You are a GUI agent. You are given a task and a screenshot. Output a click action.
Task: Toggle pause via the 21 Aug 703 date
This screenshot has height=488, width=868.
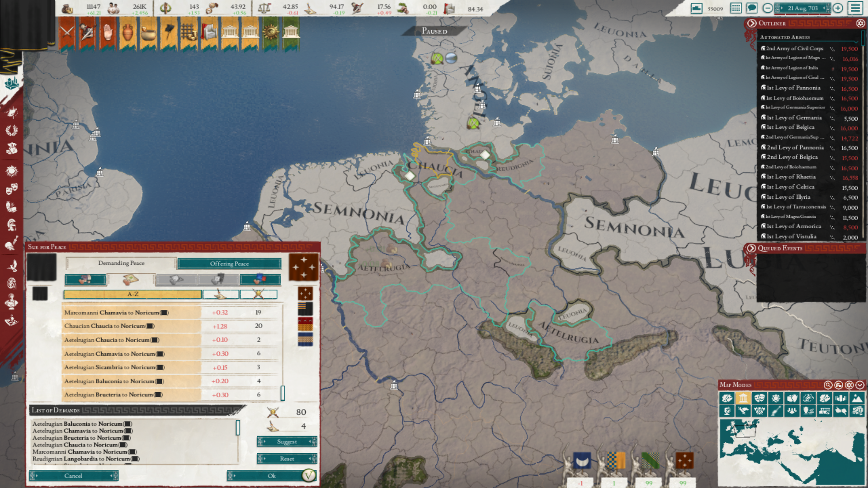tap(802, 8)
